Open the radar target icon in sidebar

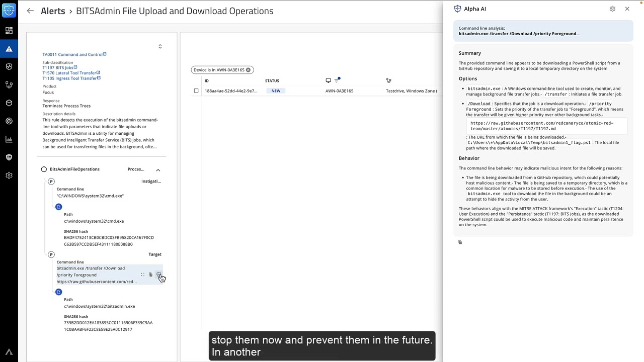9,121
